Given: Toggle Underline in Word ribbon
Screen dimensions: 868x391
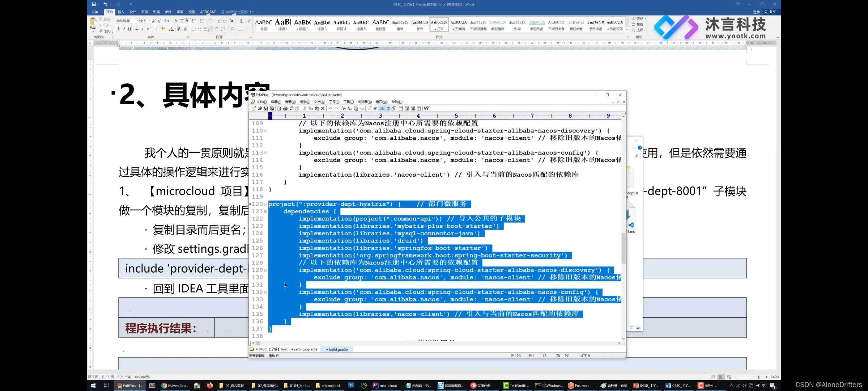Looking at the screenshot, I should click(129, 29).
